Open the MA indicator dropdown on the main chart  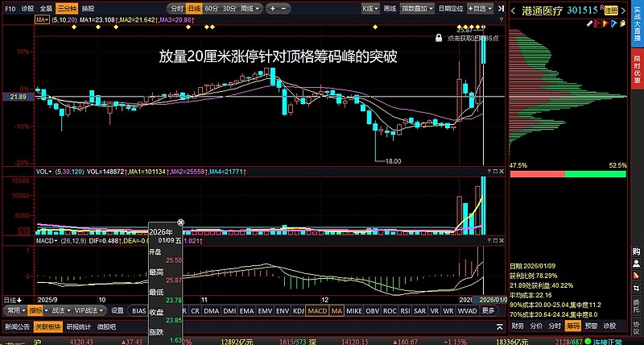42,19
